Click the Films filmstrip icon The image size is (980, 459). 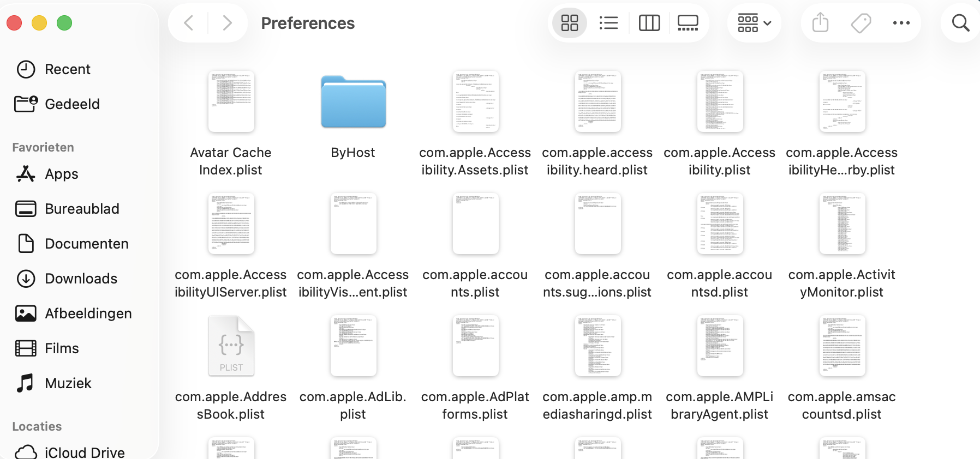[26, 348]
